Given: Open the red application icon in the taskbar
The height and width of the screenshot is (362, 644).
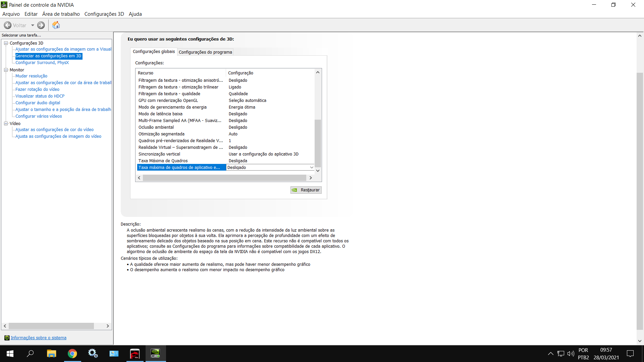Looking at the screenshot, I should click(135, 354).
